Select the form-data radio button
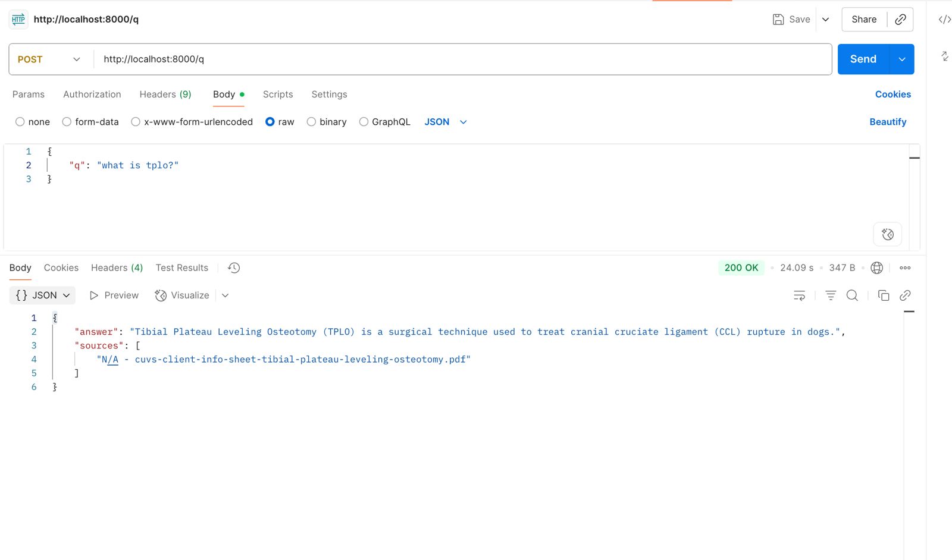Image resolution: width=952 pixels, height=560 pixels. 67,122
